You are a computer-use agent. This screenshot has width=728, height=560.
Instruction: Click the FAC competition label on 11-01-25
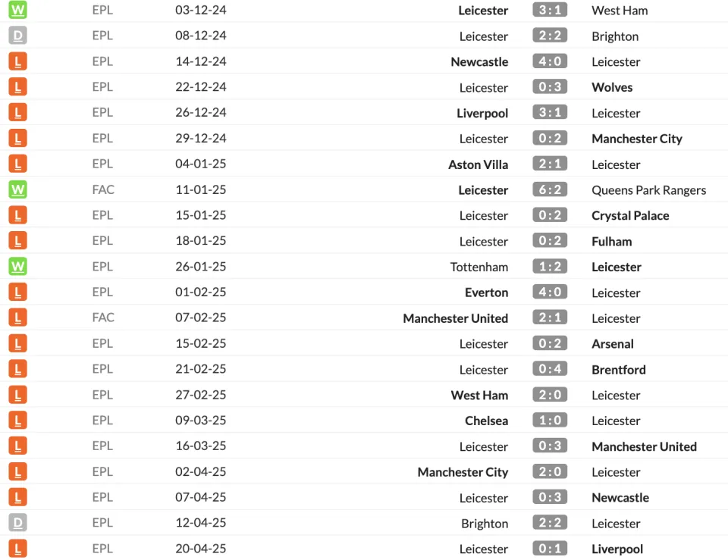pos(103,189)
